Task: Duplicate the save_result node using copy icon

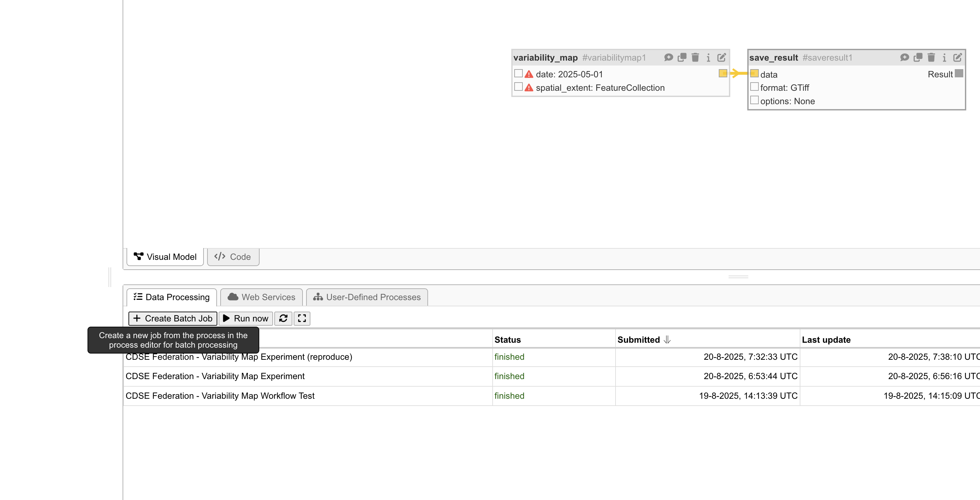Action: [x=918, y=57]
